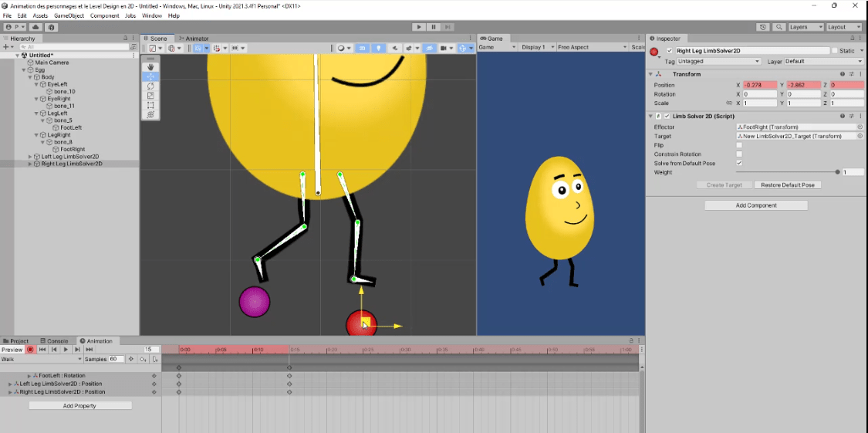Toggle Scene lighting lightbulb icon
This screenshot has height=433, width=868.
(378, 48)
